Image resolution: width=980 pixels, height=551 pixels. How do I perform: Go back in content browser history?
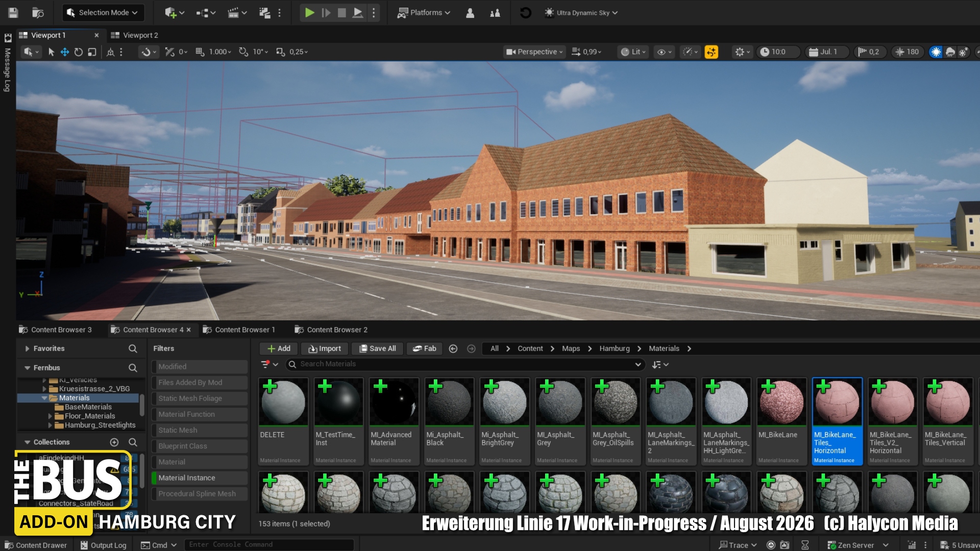tap(453, 348)
